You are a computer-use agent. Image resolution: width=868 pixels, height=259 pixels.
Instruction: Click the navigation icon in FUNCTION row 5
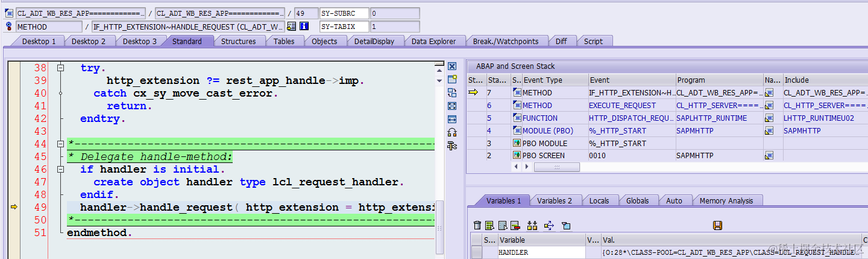tap(769, 118)
